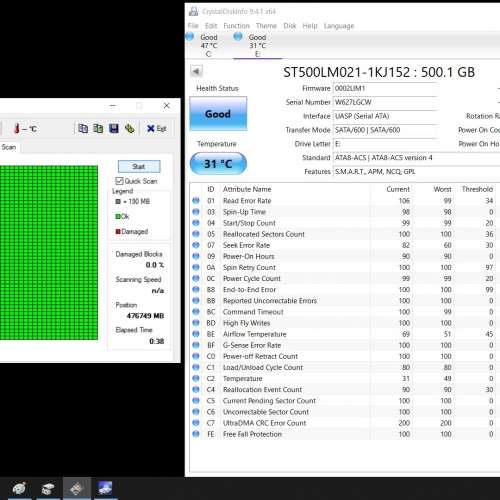Screen dimensions: 500x500
Task: Click status icon of Spin Retry Count row
Action: (x=196, y=267)
